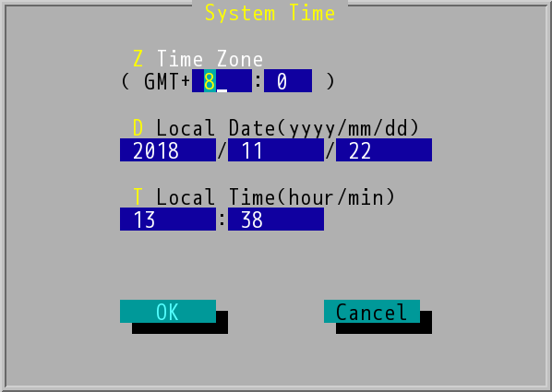Click the GMT hour offset field showing 8
This screenshot has width=552, height=392.
(x=222, y=80)
